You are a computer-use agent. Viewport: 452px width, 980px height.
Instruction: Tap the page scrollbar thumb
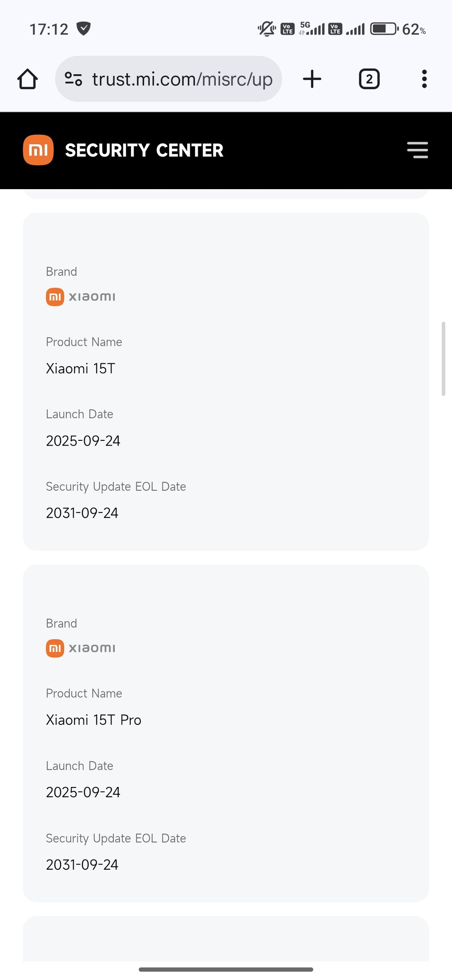(x=443, y=359)
